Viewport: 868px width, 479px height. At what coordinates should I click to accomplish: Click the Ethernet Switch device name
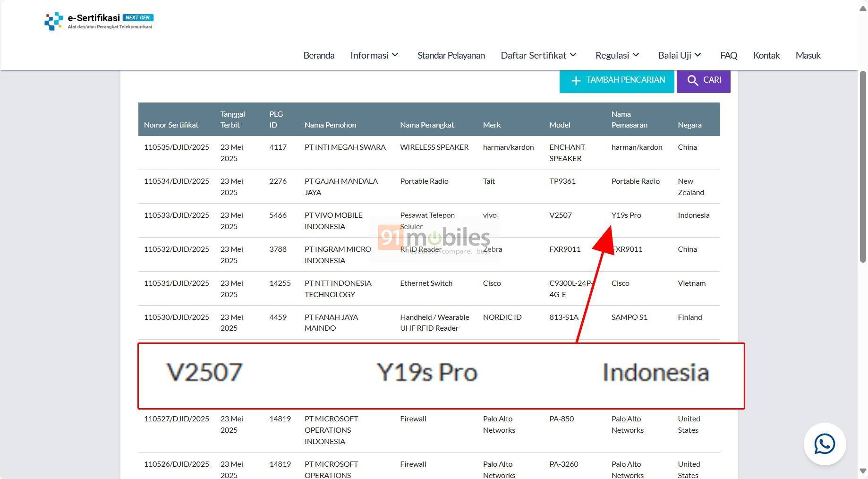pos(426,283)
